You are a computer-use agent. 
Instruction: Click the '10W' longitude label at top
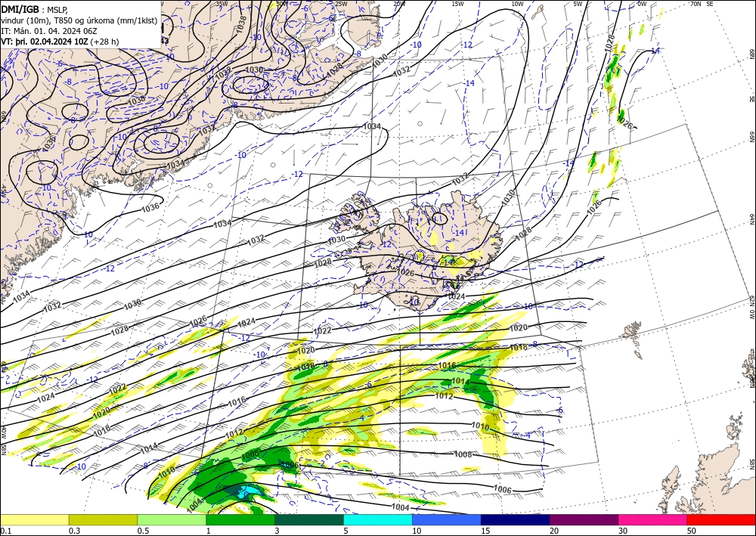[517, 4]
